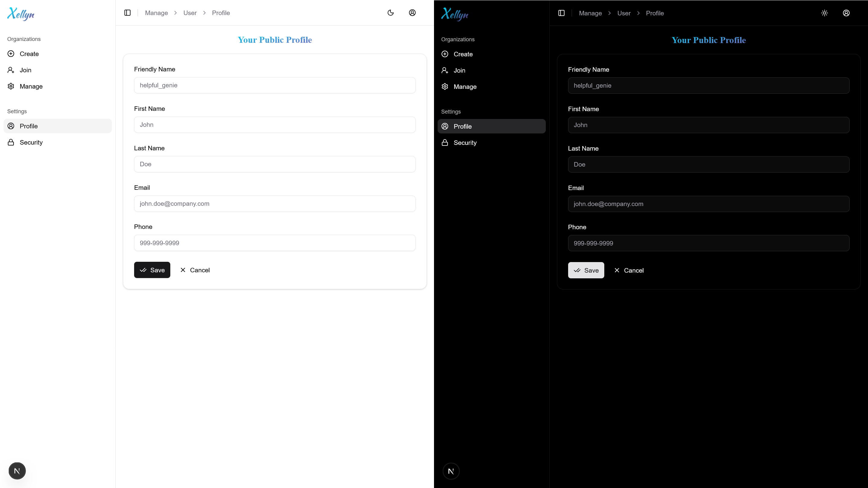Image resolution: width=868 pixels, height=488 pixels.
Task: Open user account icon in light window header
Action: (x=412, y=13)
